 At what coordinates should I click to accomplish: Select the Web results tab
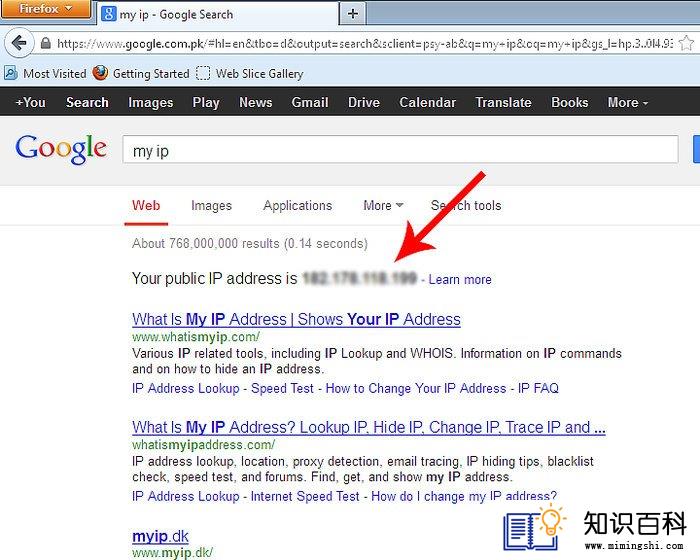point(146,205)
